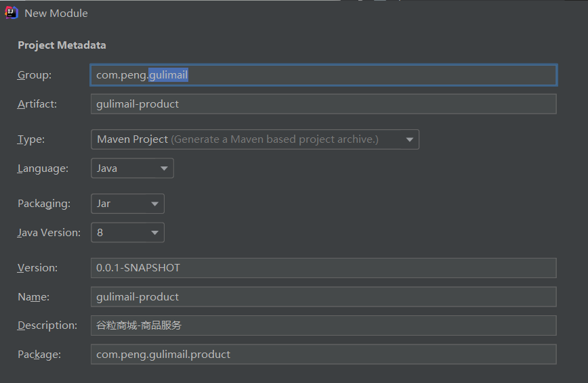588x383 pixels.
Task: Click the Name input field
Action: [323, 296]
